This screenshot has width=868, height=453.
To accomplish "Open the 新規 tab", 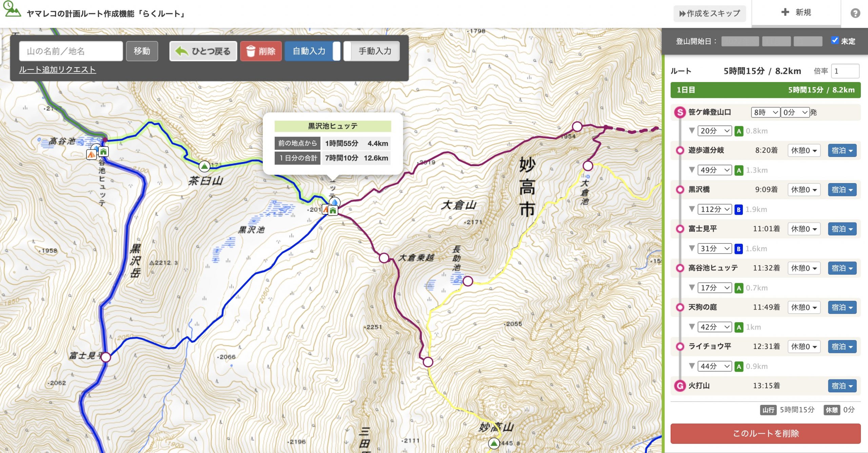I will (796, 13).
